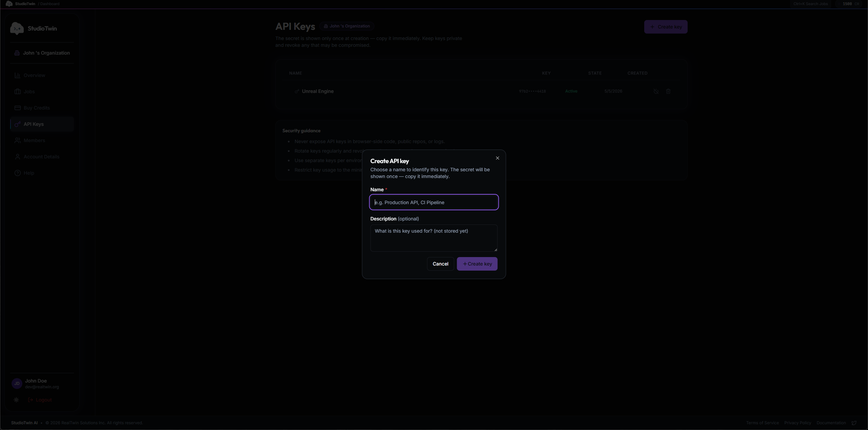Toggle the theme sun icon
868x430 pixels.
(x=16, y=400)
